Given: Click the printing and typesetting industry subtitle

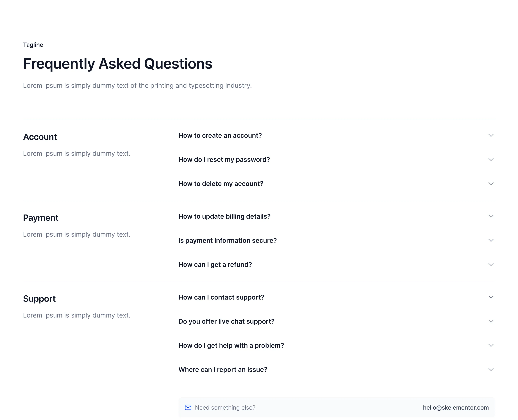Looking at the screenshot, I should [137, 85].
